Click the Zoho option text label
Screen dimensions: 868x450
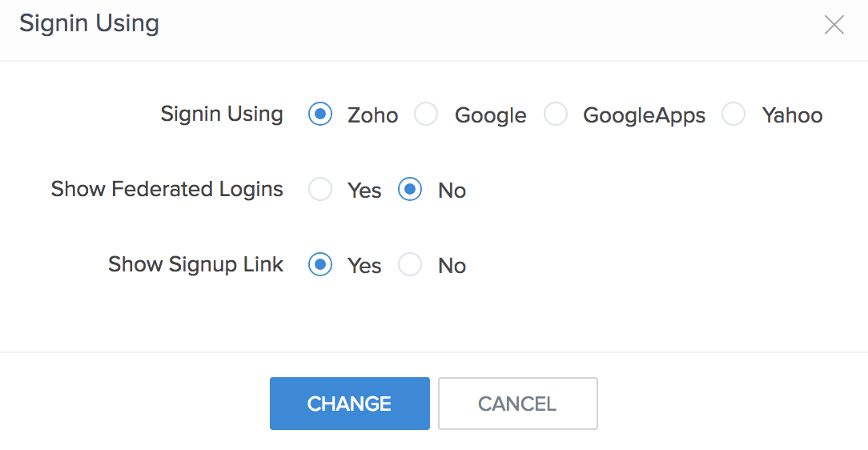point(372,115)
